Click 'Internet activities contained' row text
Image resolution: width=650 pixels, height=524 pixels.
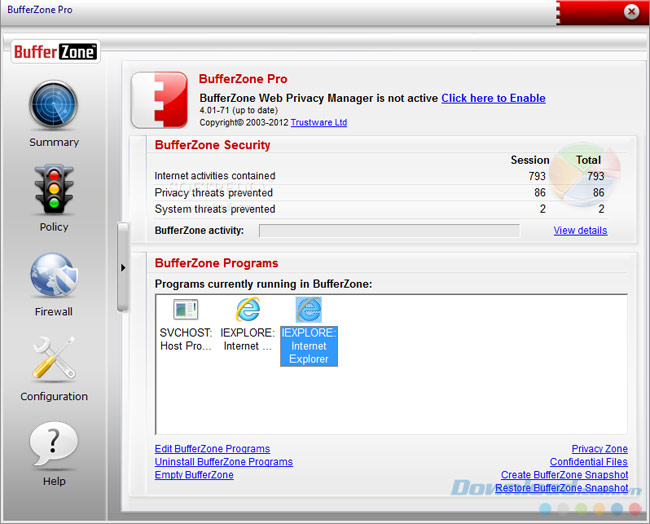coord(215,176)
